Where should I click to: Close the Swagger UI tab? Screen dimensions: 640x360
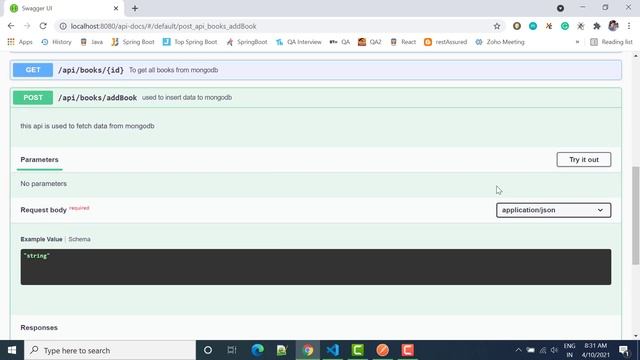(116, 8)
